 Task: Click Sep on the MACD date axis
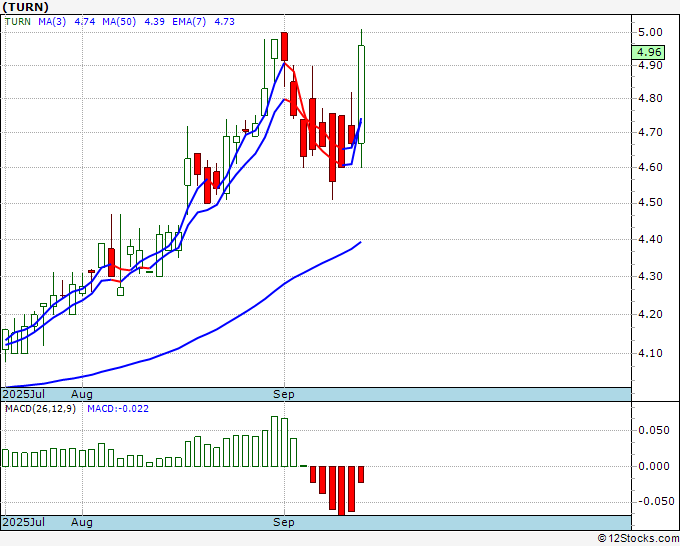tap(284, 522)
